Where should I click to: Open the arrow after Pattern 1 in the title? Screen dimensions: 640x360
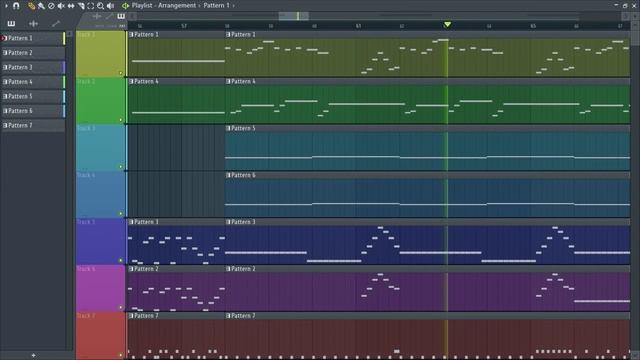click(233, 6)
